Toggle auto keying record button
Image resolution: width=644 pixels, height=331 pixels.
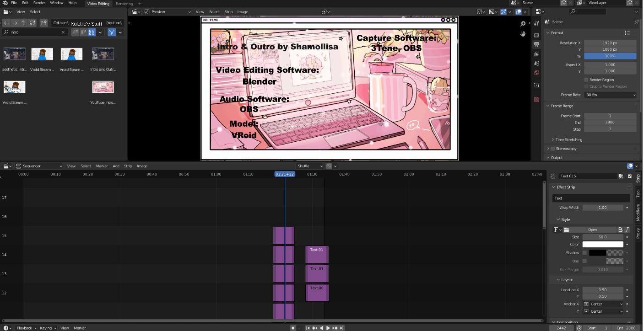point(293,328)
